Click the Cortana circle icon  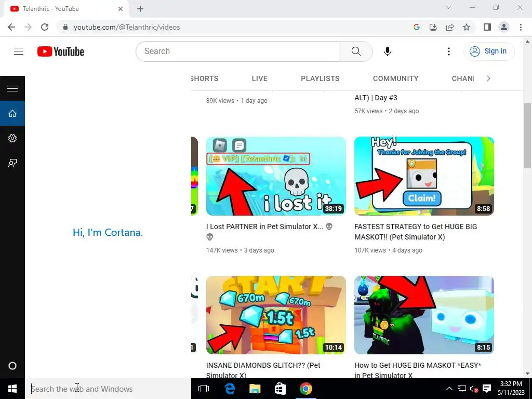click(x=12, y=366)
